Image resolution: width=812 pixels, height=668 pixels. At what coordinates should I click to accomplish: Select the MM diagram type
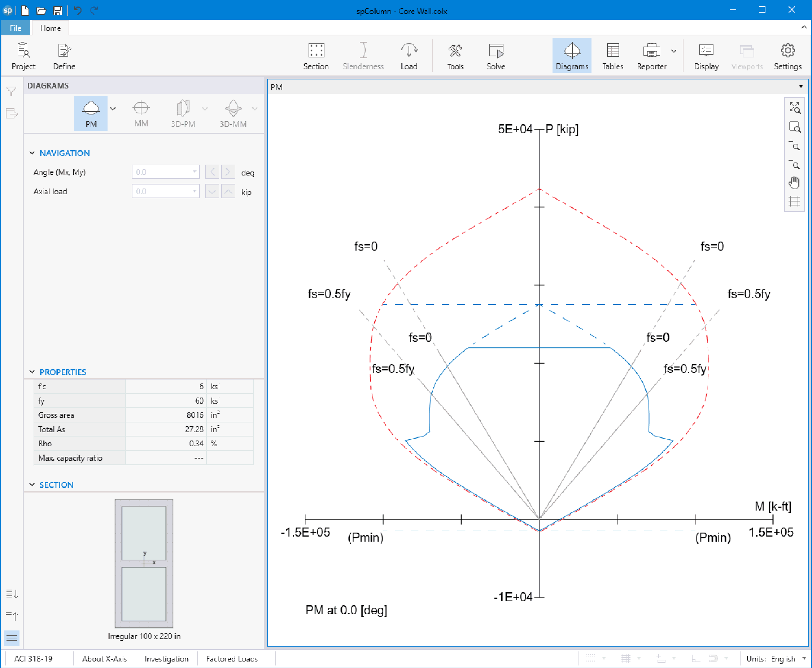[141, 113]
